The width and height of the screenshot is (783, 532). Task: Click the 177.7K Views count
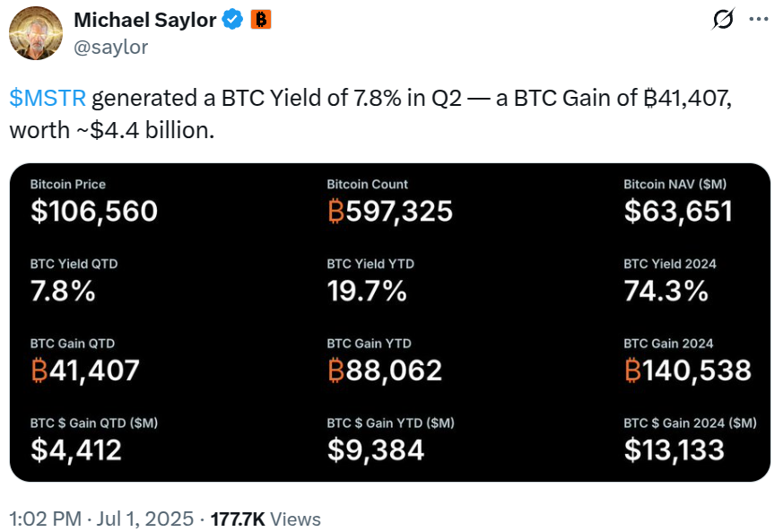(x=265, y=519)
